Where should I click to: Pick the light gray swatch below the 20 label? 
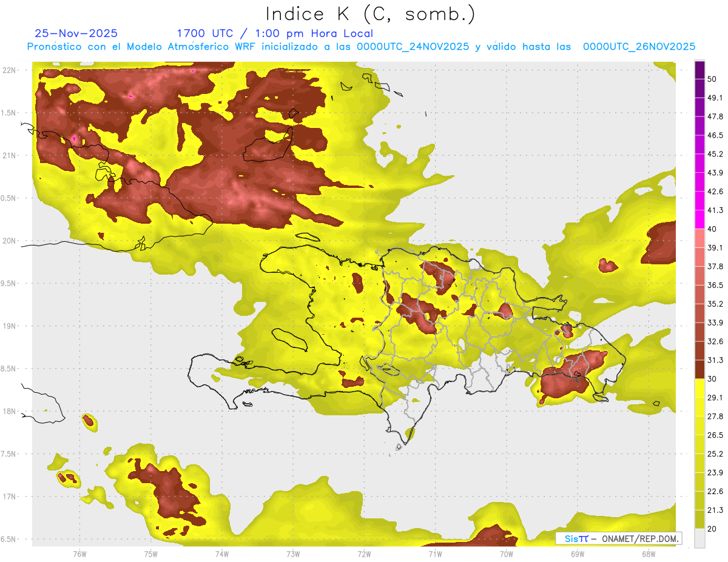coord(699,538)
